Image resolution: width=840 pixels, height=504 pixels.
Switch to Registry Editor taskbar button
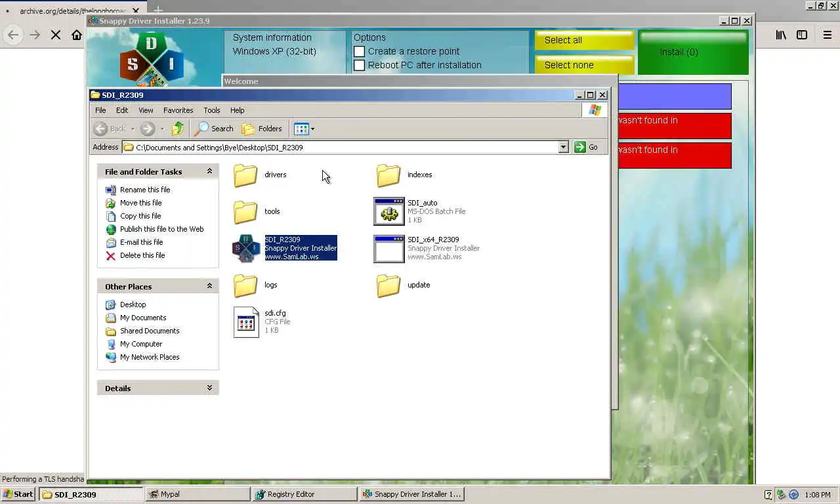point(304,494)
